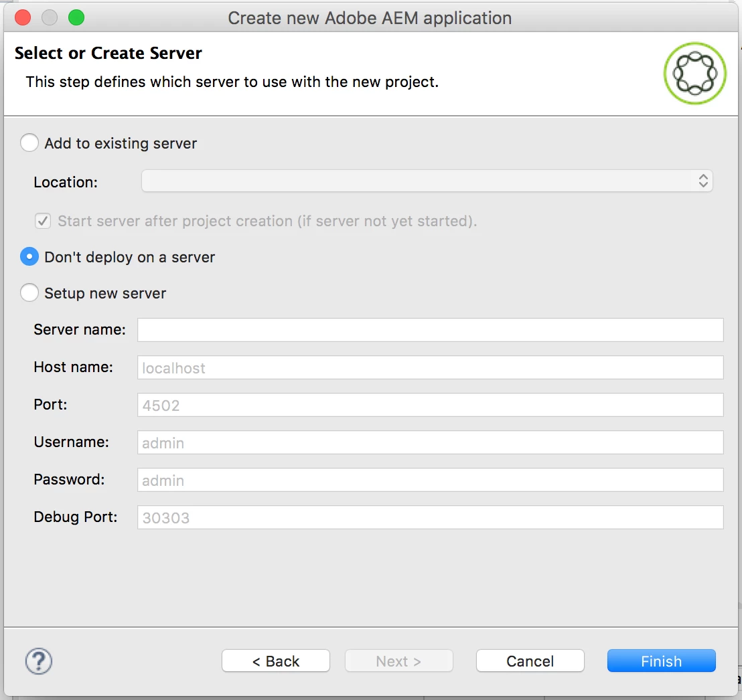Click Finish to create the project
Image resolution: width=742 pixels, height=700 pixels.
tap(662, 661)
